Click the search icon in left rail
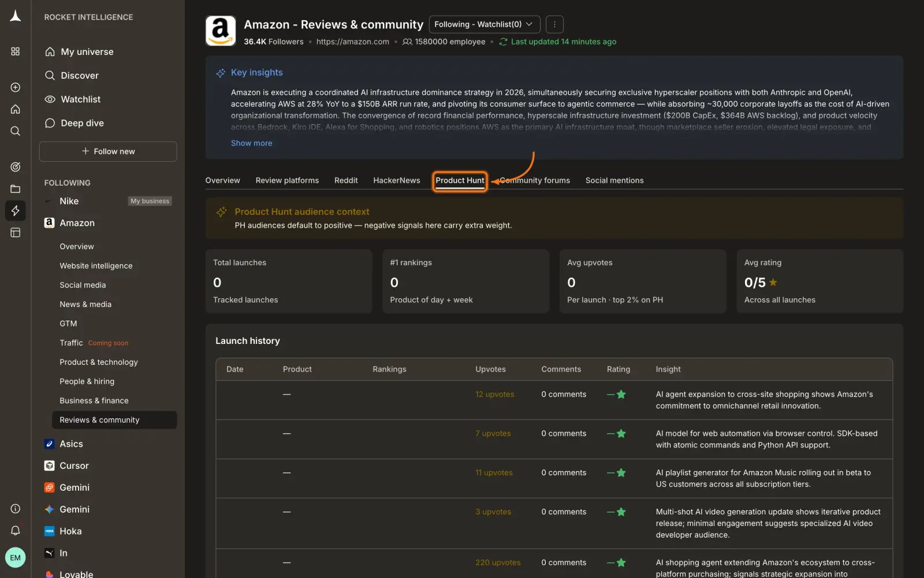This screenshot has height=578, width=924. point(16,131)
